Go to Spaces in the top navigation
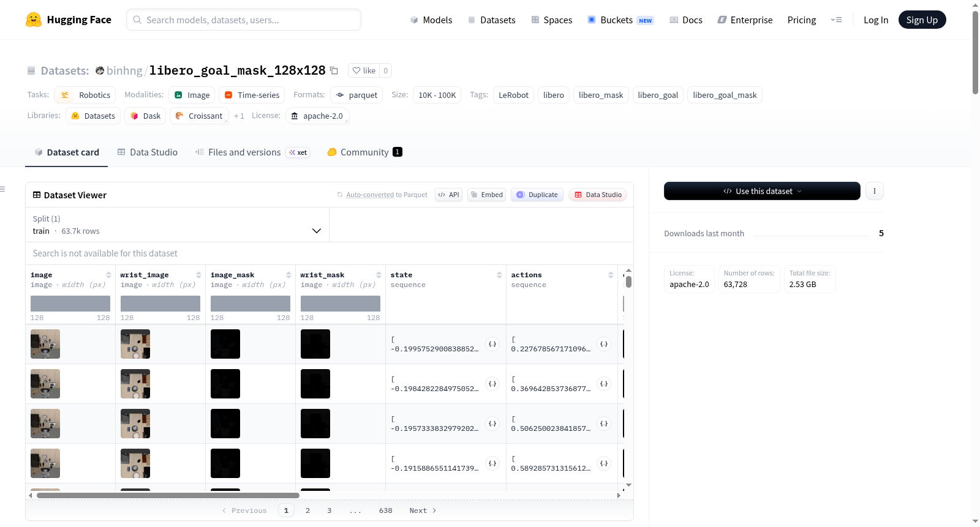This screenshot has height=527, width=980. pos(552,20)
